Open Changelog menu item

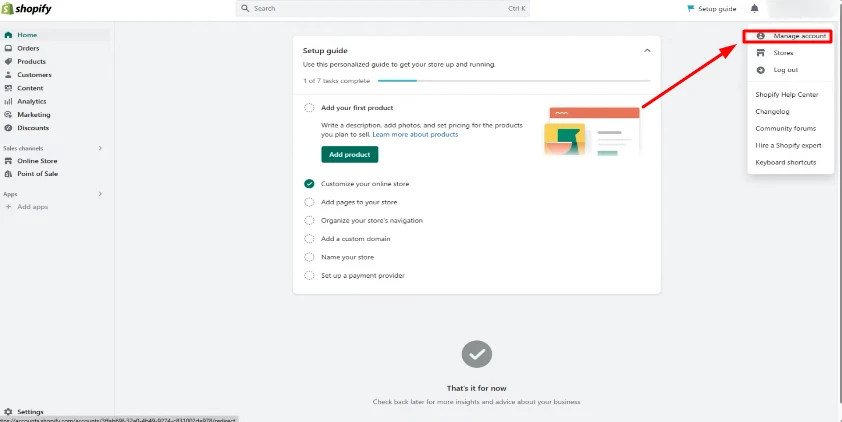tap(772, 112)
